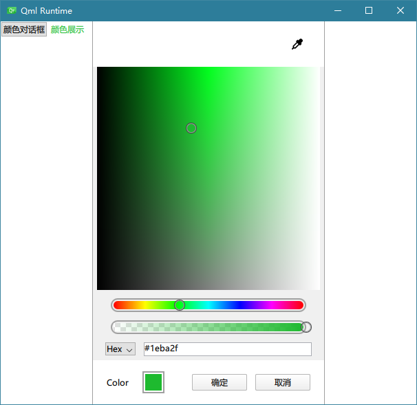
Task: Click the alpha opacity slider handle
Action: (306, 327)
